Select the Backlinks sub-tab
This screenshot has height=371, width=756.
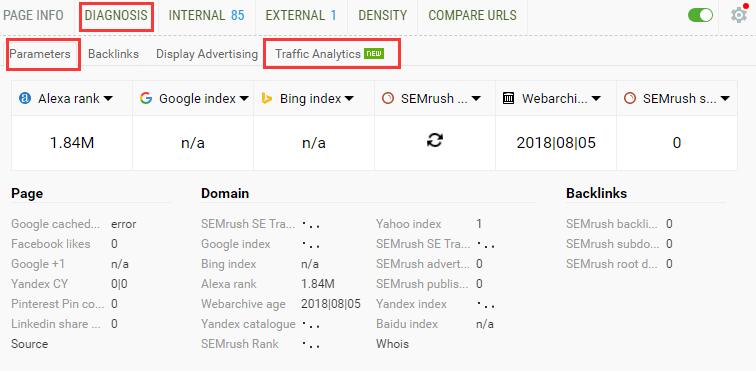point(113,54)
